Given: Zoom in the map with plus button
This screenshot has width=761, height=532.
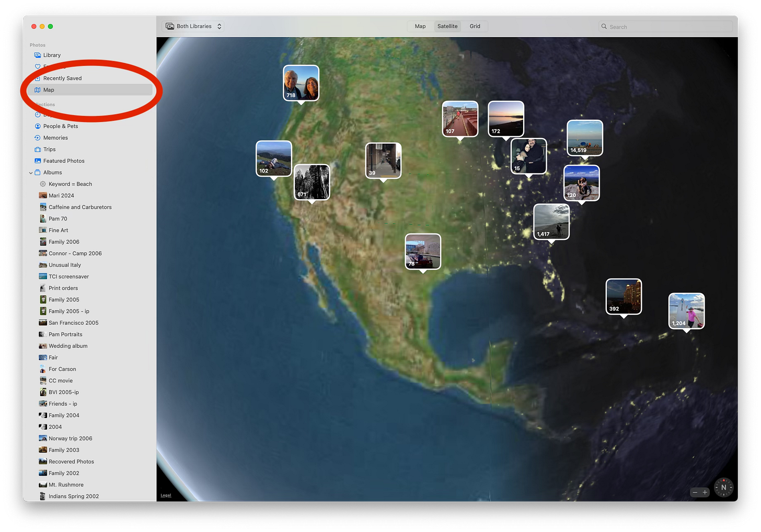Looking at the screenshot, I should coord(705,492).
